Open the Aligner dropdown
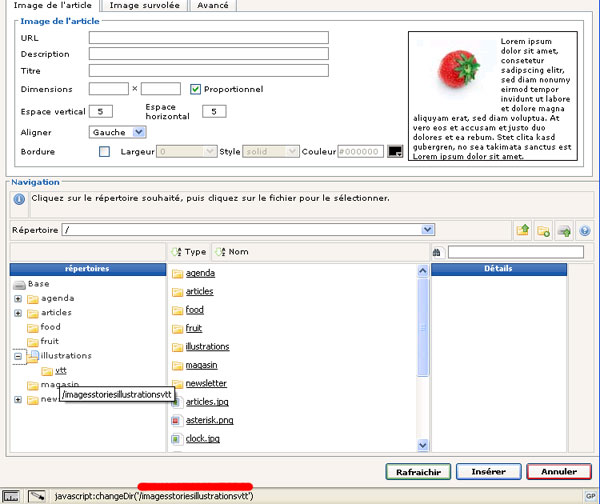This screenshot has width=600, height=504. pyautogui.click(x=119, y=131)
